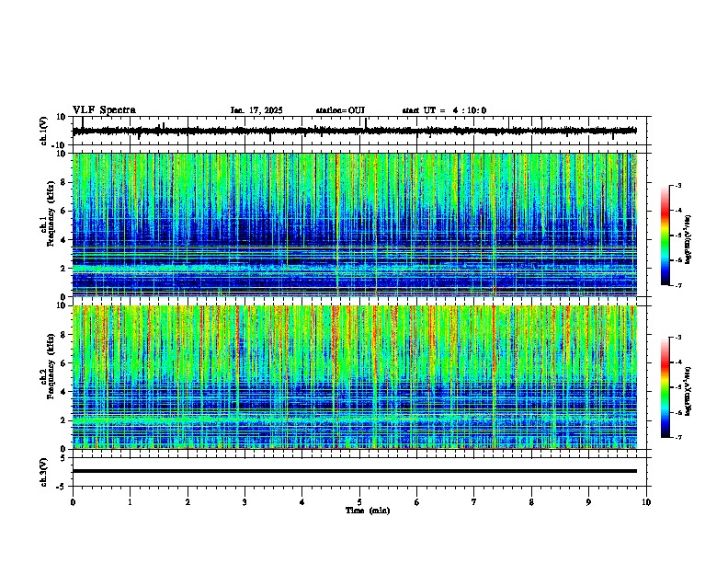Screen dimensions: 728x563
Task: Click time axis tick label "7"
Action: (x=474, y=502)
